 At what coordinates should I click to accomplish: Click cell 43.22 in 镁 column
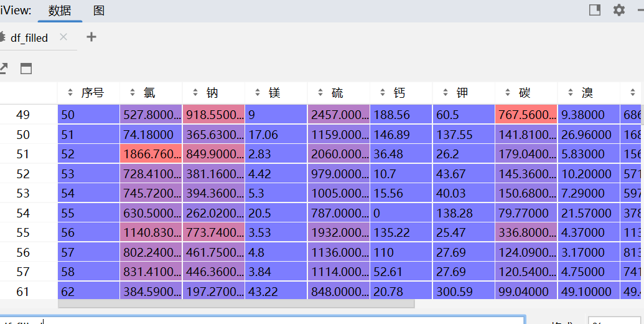[276, 292]
